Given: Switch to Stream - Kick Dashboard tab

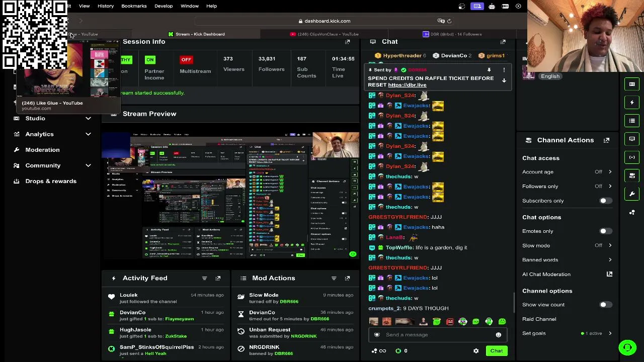Looking at the screenshot, I should pyautogui.click(x=196, y=34).
